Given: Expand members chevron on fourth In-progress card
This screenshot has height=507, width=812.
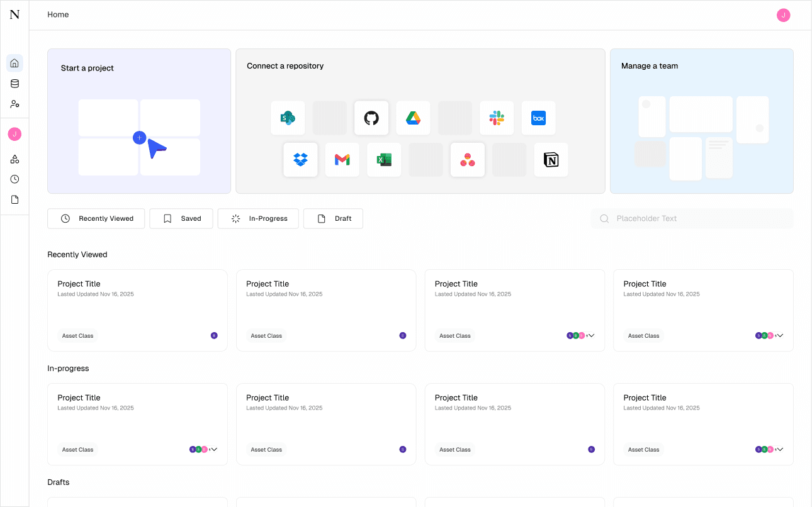Looking at the screenshot, I should [x=780, y=450].
